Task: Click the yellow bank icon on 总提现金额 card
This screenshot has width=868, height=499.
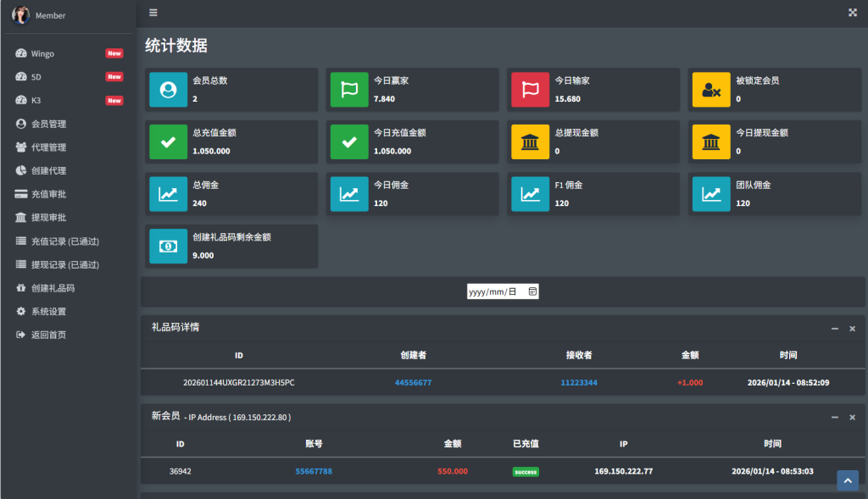Action: click(x=530, y=141)
